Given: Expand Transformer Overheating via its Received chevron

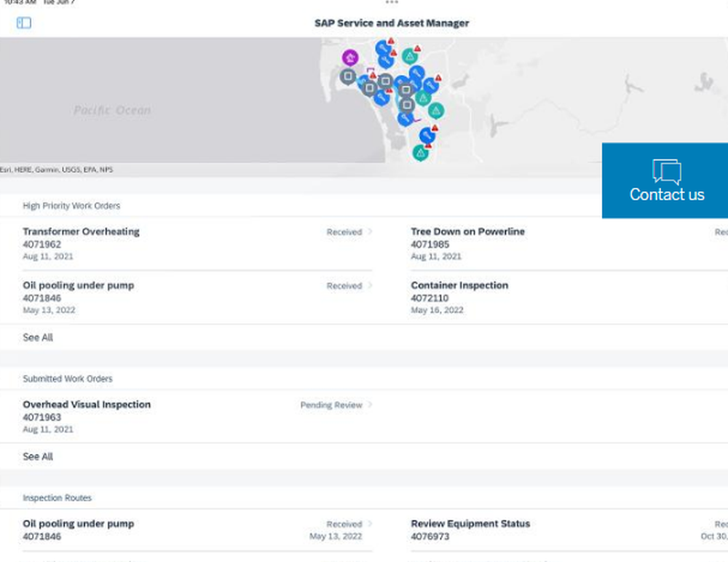Looking at the screenshot, I should pos(370,231).
